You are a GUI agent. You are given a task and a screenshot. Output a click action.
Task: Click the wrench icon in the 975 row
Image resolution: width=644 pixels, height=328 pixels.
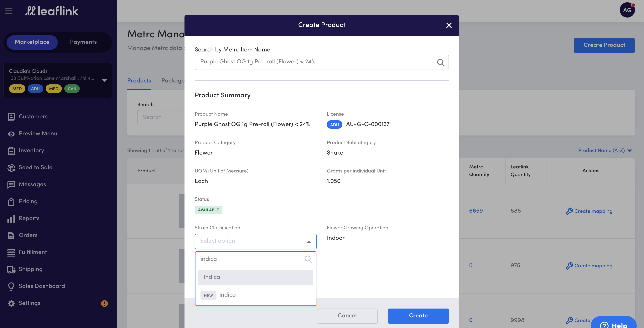click(569, 266)
